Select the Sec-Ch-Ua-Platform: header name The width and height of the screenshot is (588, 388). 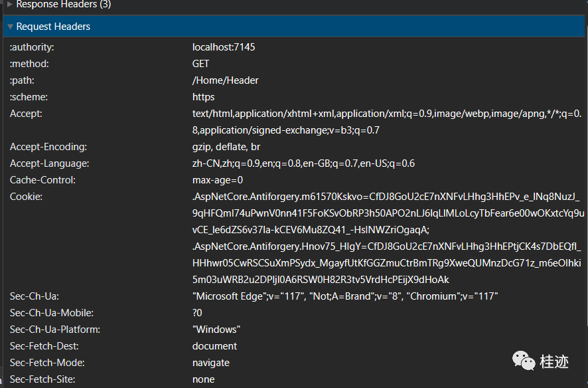tap(55, 330)
